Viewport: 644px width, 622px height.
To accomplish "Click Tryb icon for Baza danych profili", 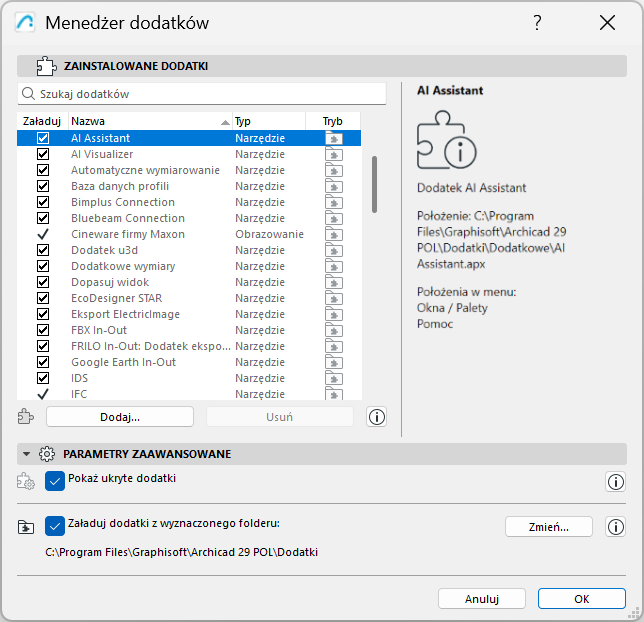I will click(334, 187).
